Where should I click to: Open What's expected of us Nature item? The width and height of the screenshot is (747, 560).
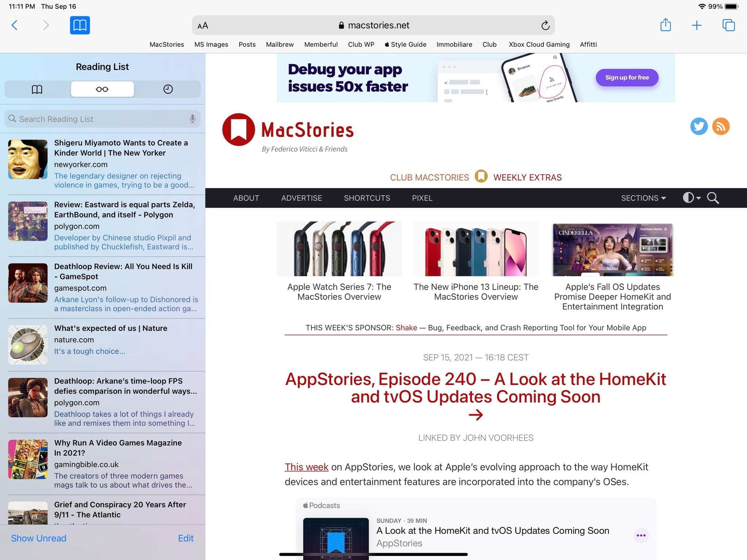(x=102, y=345)
